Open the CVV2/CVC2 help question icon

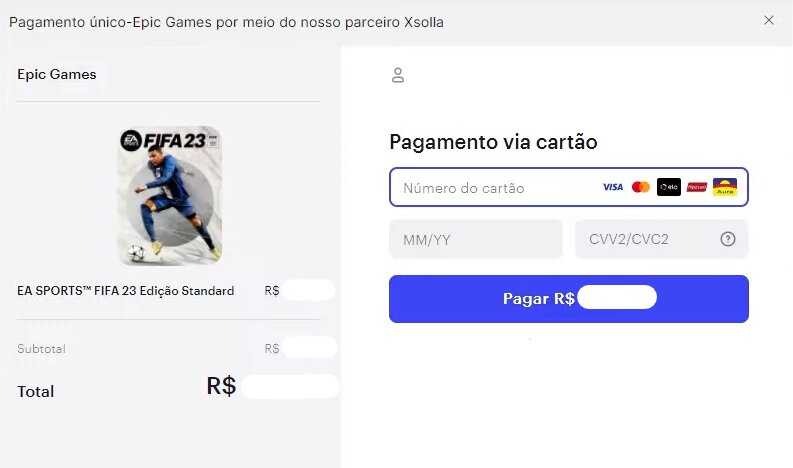(728, 239)
